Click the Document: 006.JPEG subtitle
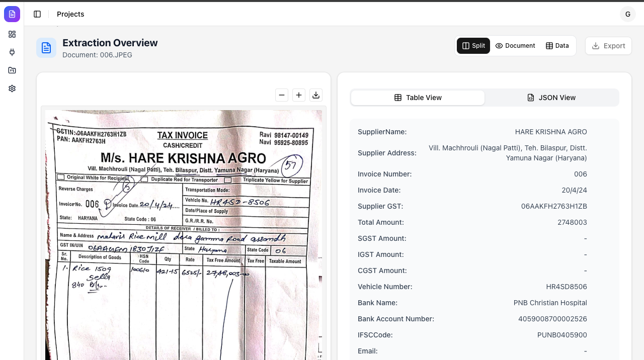 97,55
